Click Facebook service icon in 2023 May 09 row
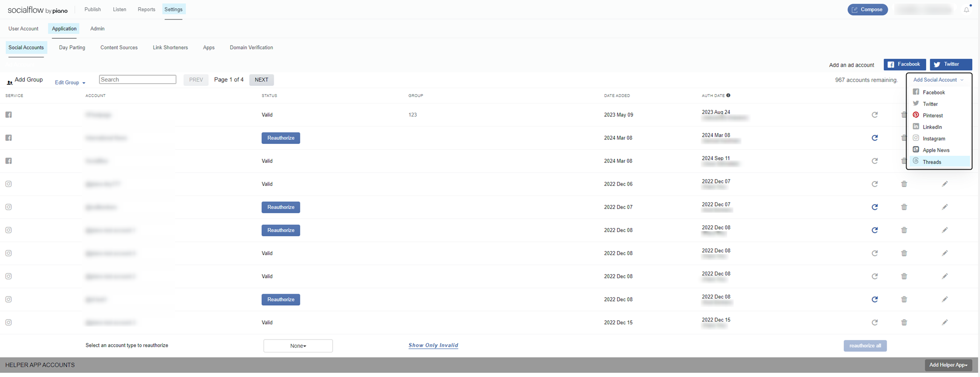Image resolution: width=980 pixels, height=377 pixels. pos(9,115)
